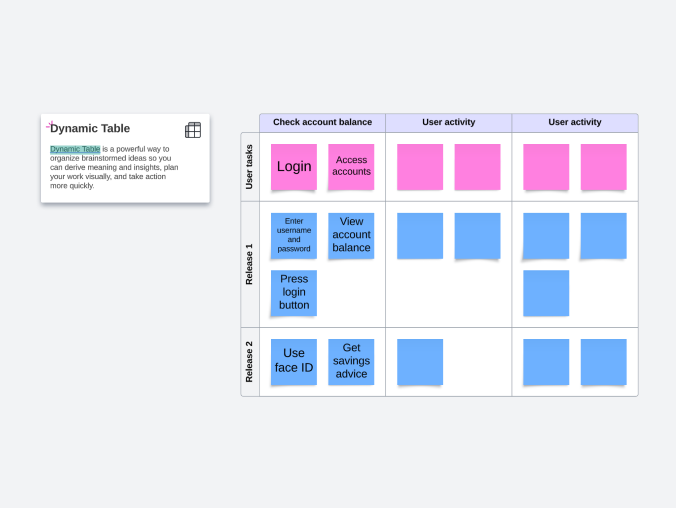Viewport: 676px width, 508px height.
Task: Select the "User tasks" row header
Action: (250, 167)
